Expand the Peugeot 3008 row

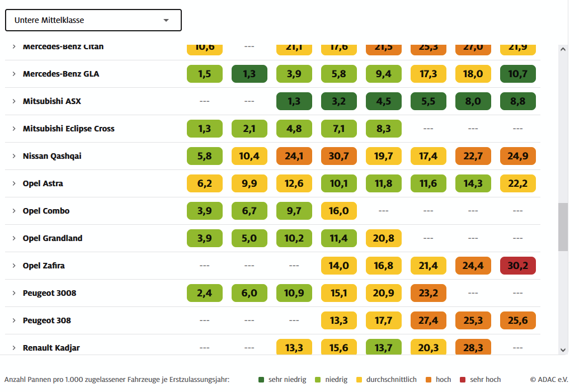tap(14, 293)
